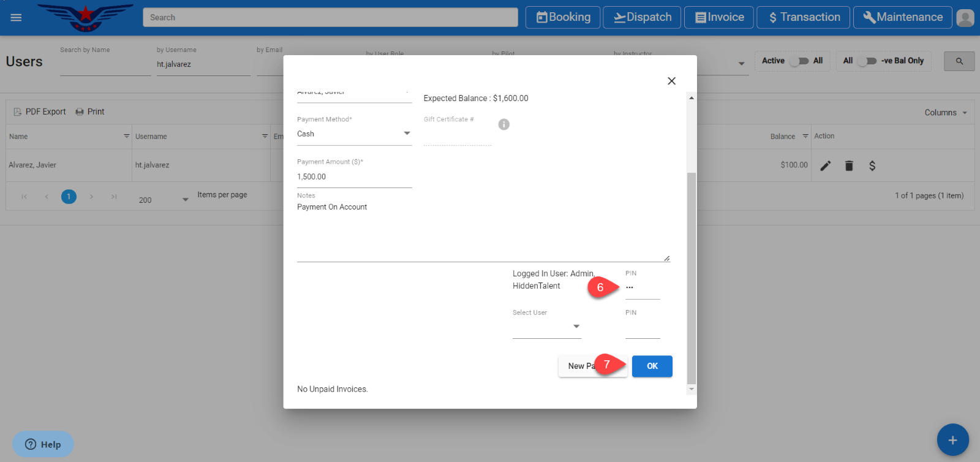The width and height of the screenshot is (980, 462).
Task: Click the gift certificate info icon
Action: point(503,124)
